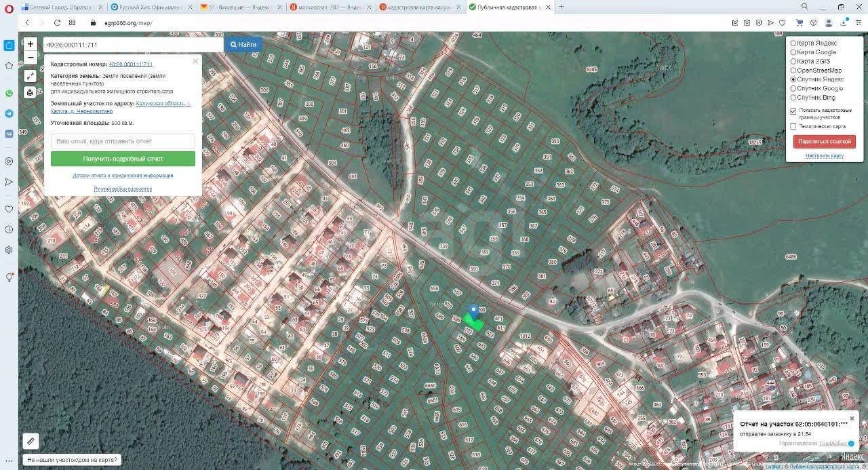
Task: Click the blue parcel location marker
Action: tap(474, 311)
